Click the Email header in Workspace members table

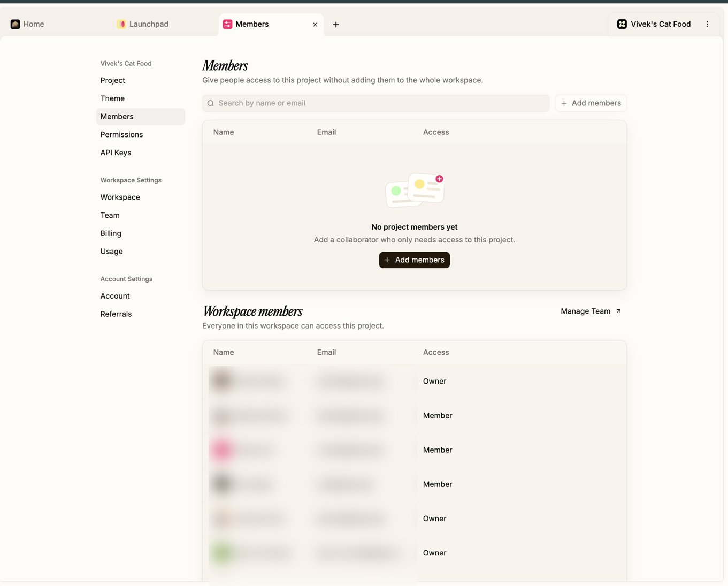[x=326, y=352]
